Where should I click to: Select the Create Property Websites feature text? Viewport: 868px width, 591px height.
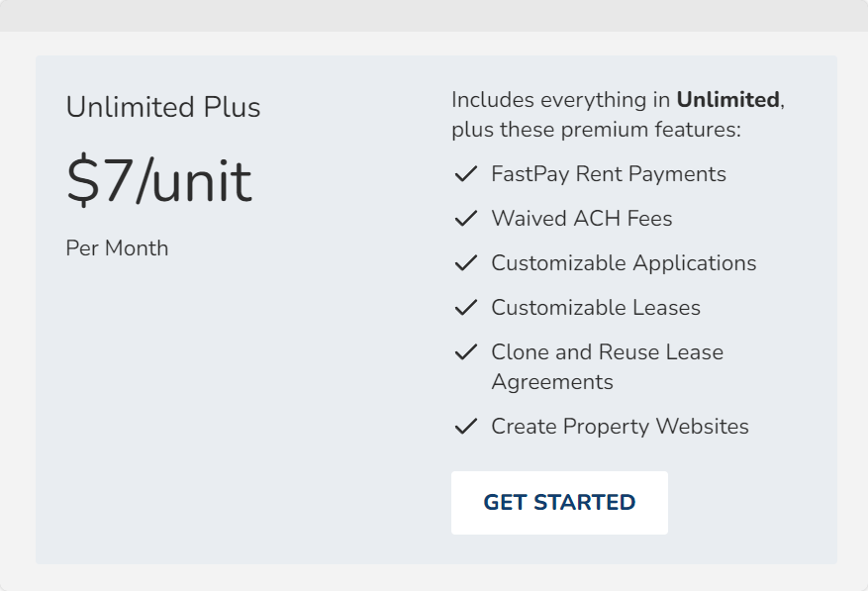pos(620,427)
